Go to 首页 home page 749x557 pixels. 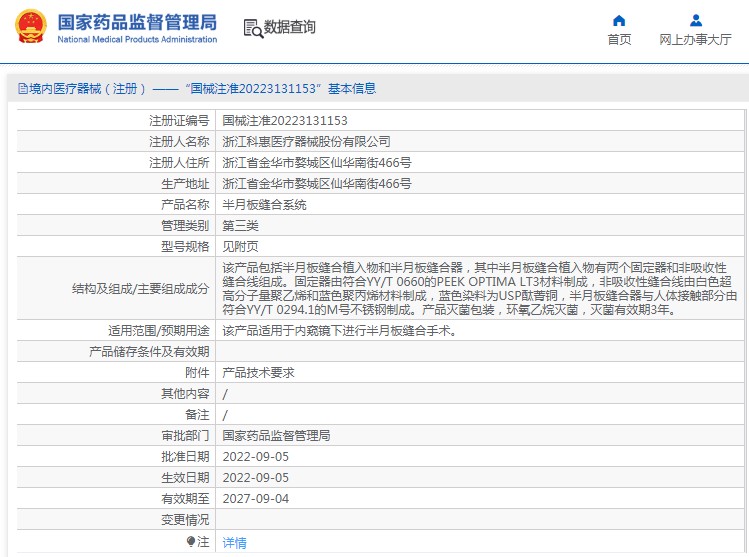click(619, 40)
